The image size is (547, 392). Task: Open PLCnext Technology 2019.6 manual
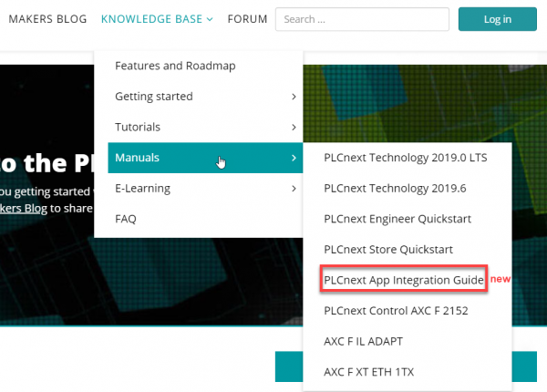pos(395,189)
